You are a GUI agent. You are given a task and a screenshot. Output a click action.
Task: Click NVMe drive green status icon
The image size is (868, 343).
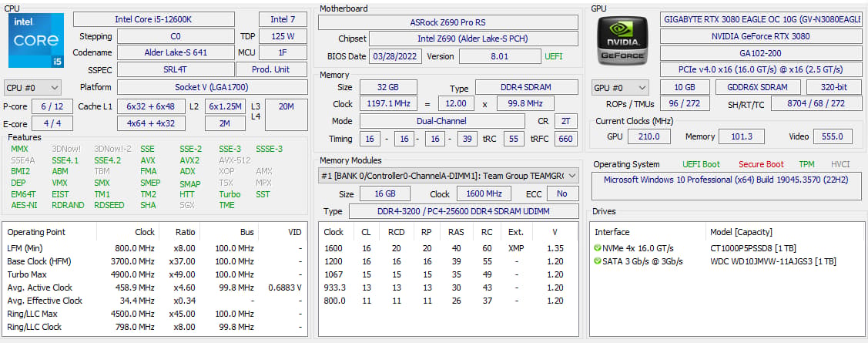(x=598, y=247)
